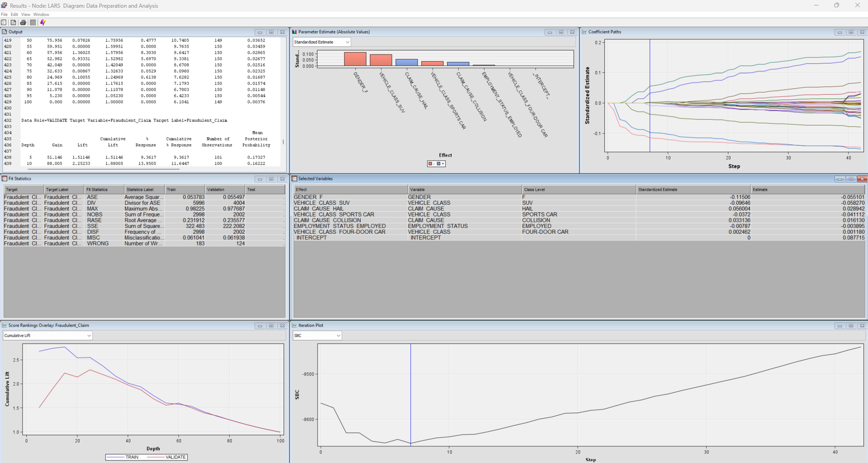
Task: Select the VEHICLE CLASS SPORTS CAR effect row
Action: click(579, 215)
